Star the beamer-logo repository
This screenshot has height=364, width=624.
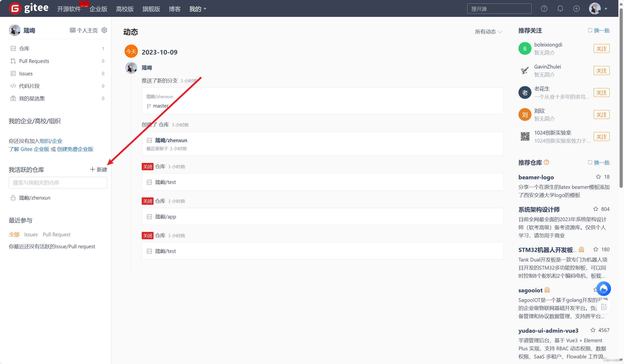598,177
